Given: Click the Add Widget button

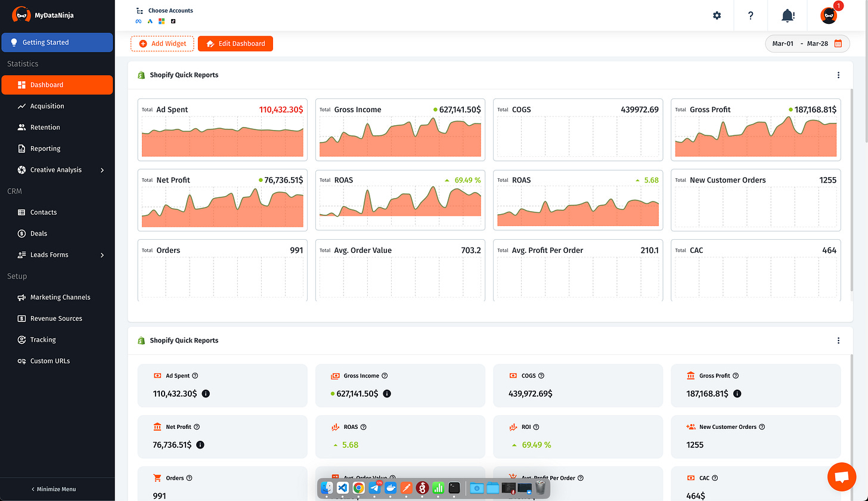Looking at the screenshot, I should coord(162,44).
